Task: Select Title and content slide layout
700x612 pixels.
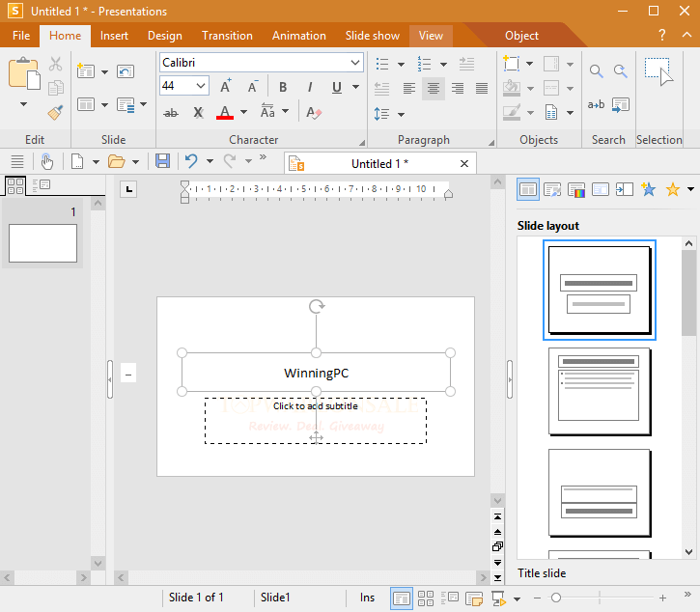Action: coord(600,391)
